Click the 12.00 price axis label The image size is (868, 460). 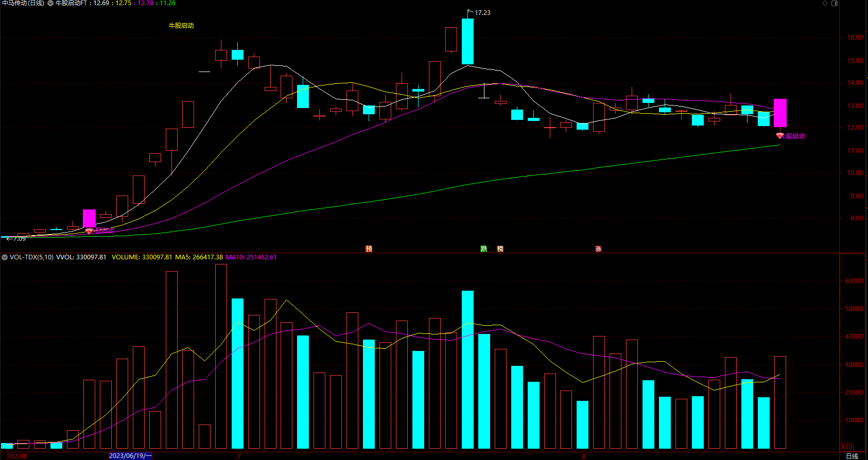(x=855, y=128)
